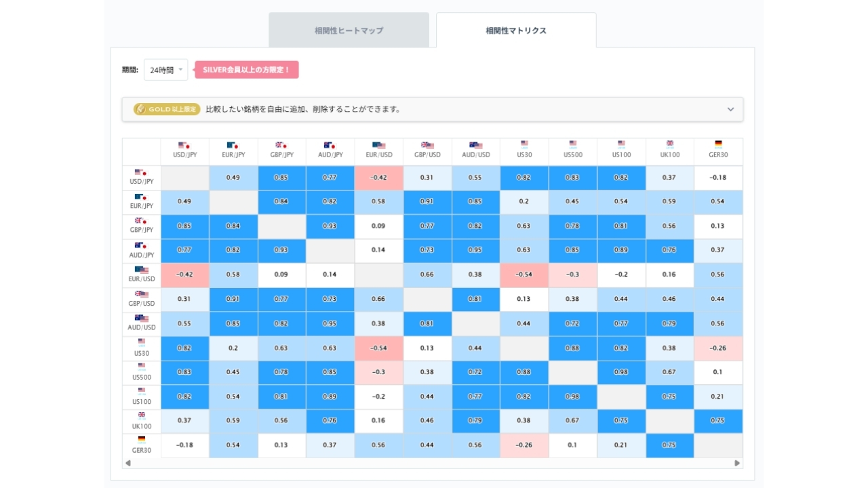Screen dimensions: 868x488
Task: Click the 0.09 cell in GBP/JPY row
Action: click(379, 226)
